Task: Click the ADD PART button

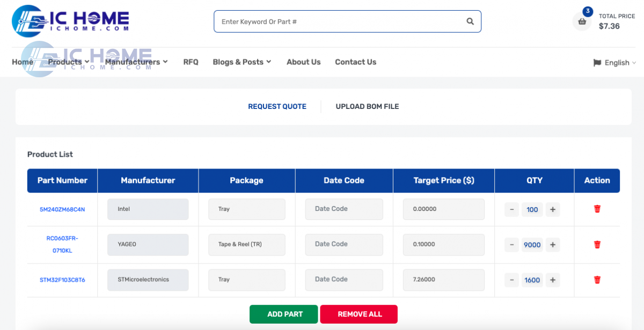Action: (x=284, y=314)
